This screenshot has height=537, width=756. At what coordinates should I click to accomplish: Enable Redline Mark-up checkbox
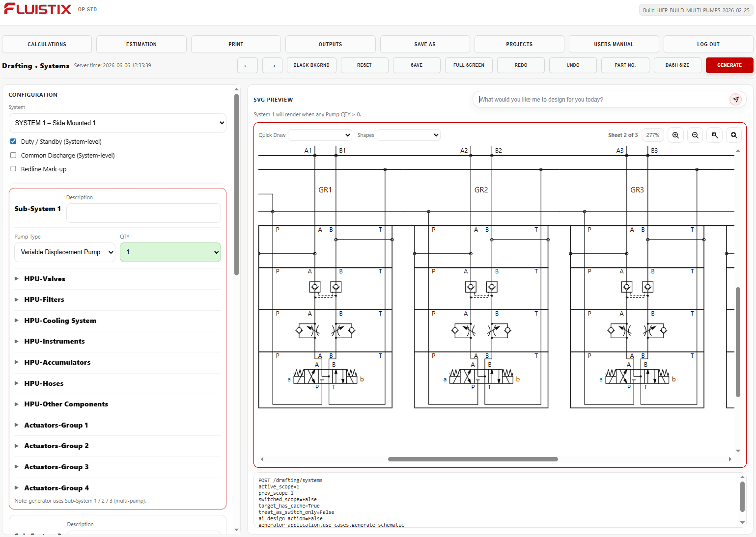[13, 169]
